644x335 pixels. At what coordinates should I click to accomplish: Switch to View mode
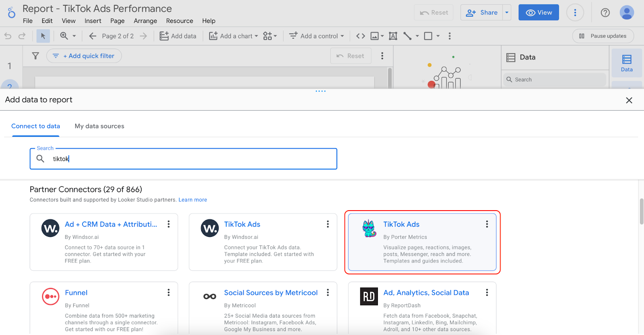[x=539, y=12]
